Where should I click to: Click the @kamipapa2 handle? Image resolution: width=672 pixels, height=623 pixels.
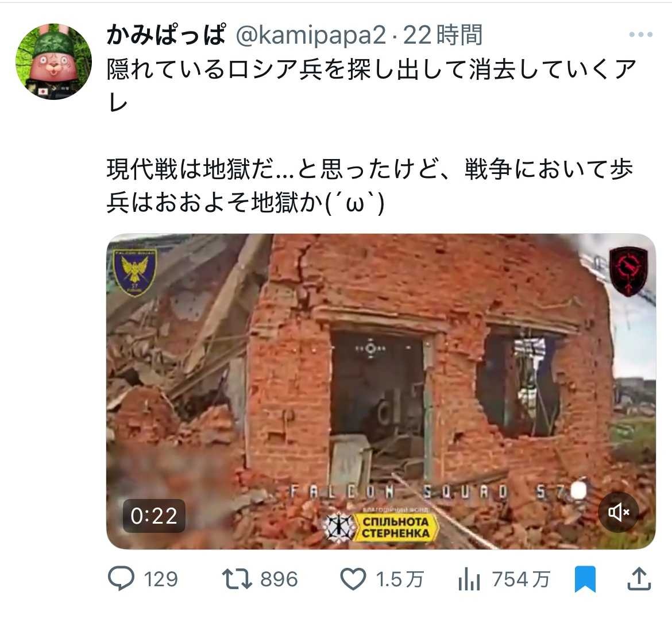(311, 35)
